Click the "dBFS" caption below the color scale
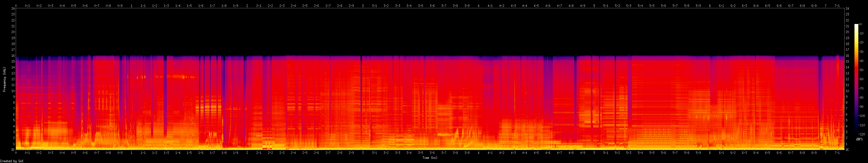868x163 pixels. pyautogui.click(x=859, y=139)
